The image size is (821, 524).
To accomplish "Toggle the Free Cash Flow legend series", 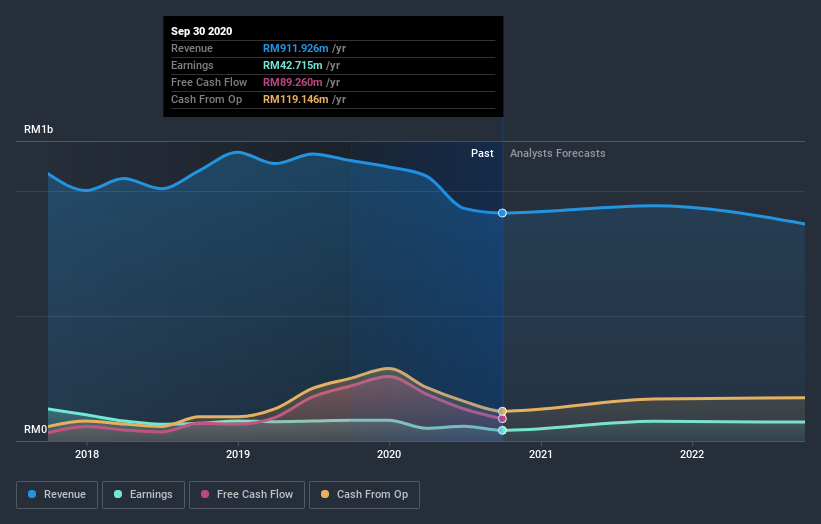I will (x=247, y=495).
